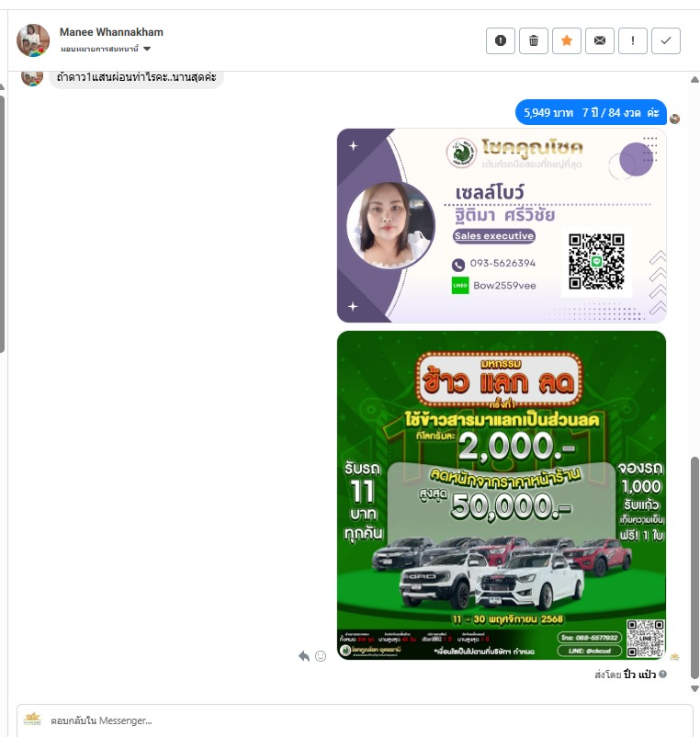Expand the assign conversation dropdown arrow
Screen dimensions: 700x737
tap(147, 49)
